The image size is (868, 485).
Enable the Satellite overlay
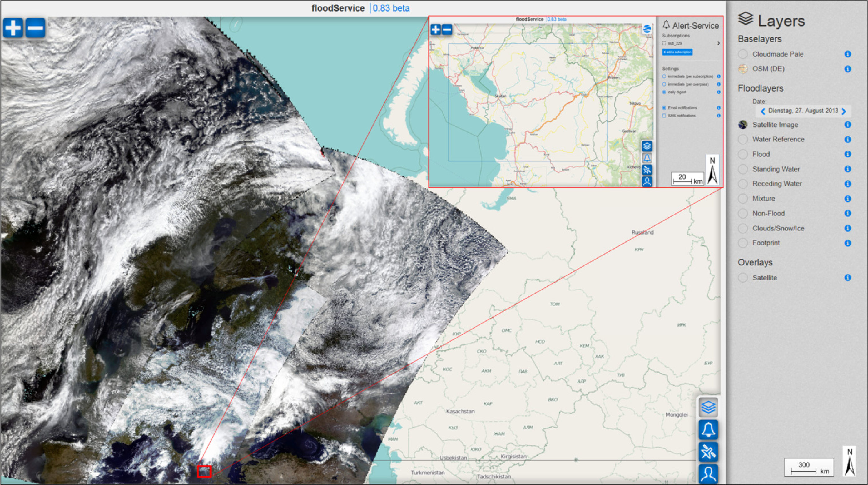[x=743, y=278]
